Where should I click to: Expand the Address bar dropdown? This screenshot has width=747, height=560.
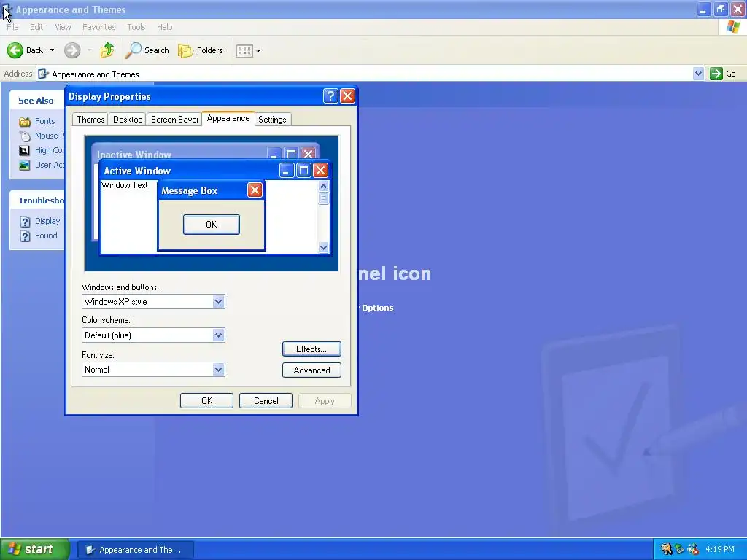click(698, 74)
